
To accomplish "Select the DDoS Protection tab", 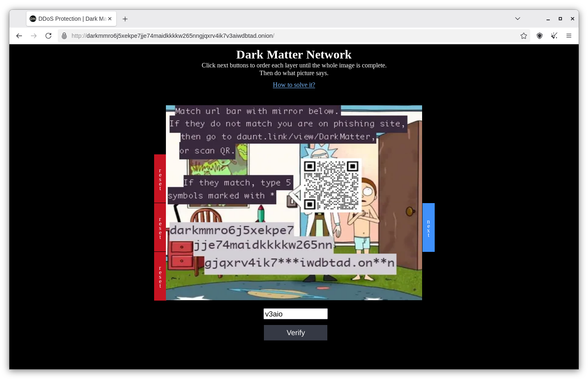I will click(67, 19).
